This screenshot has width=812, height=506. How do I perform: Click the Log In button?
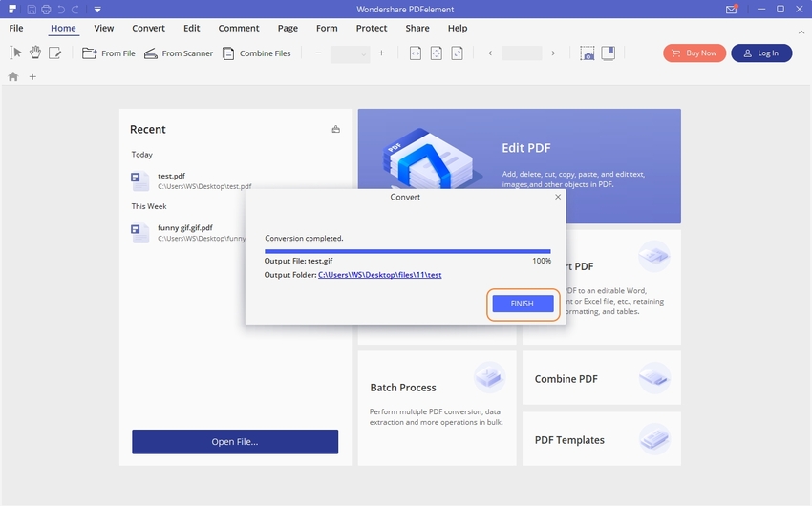pos(761,53)
